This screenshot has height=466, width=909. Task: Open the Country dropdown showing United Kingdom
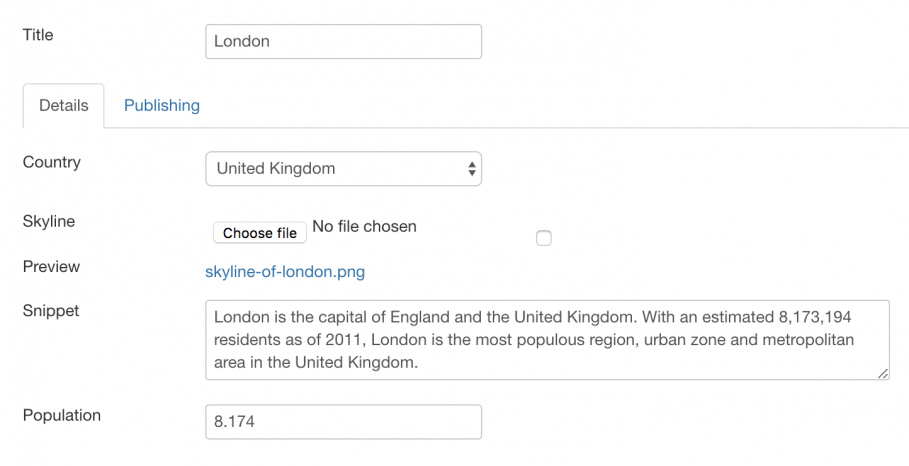pos(343,169)
